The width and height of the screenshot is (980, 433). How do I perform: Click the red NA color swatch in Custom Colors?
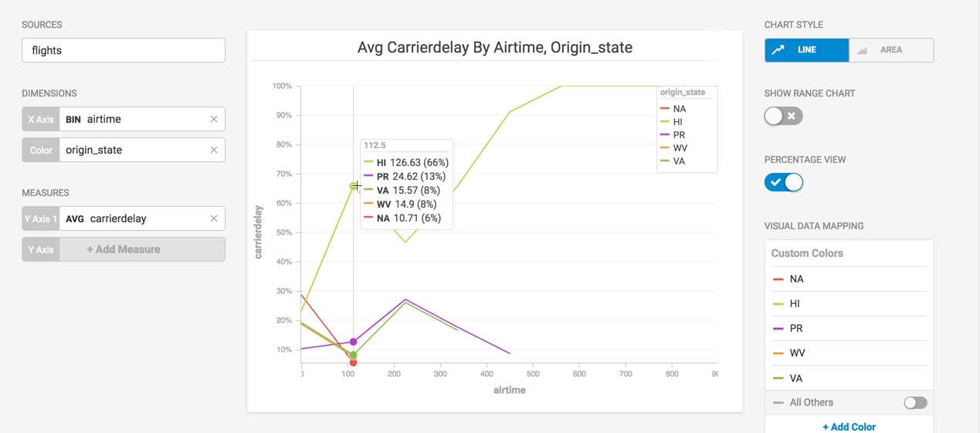778,279
